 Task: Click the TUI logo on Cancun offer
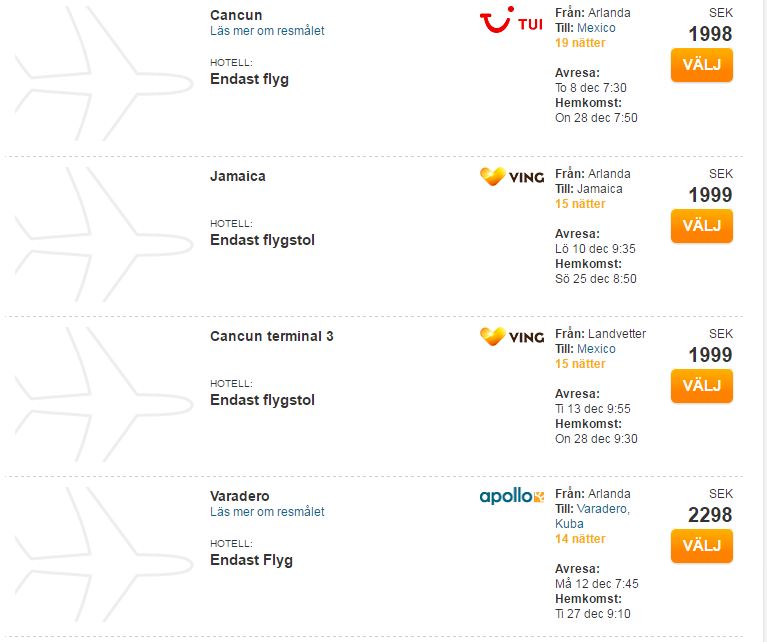pos(511,20)
